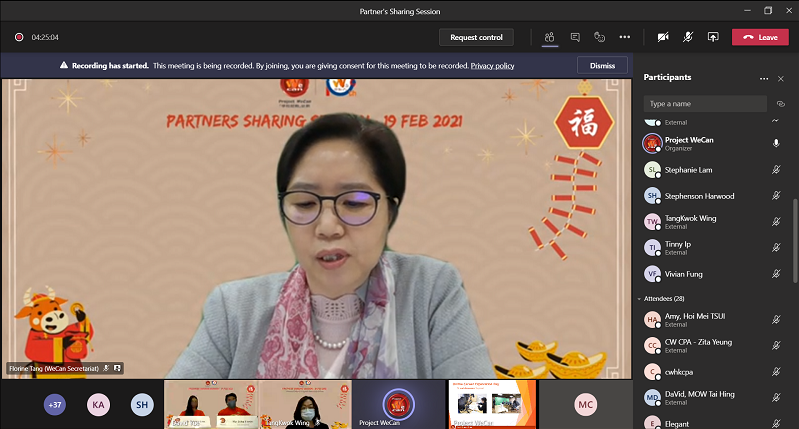799x429 pixels.
Task: Select Vivian Fung in participants list
Action: click(x=684, y=274)
